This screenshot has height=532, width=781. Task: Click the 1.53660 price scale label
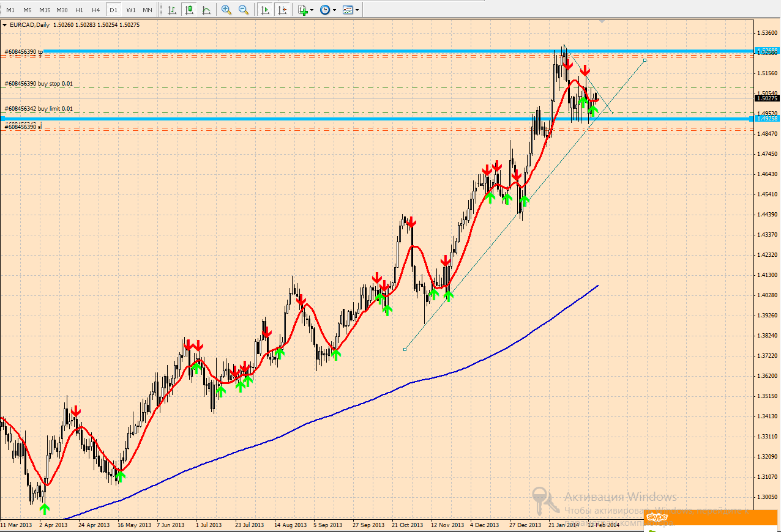point(767,32)
